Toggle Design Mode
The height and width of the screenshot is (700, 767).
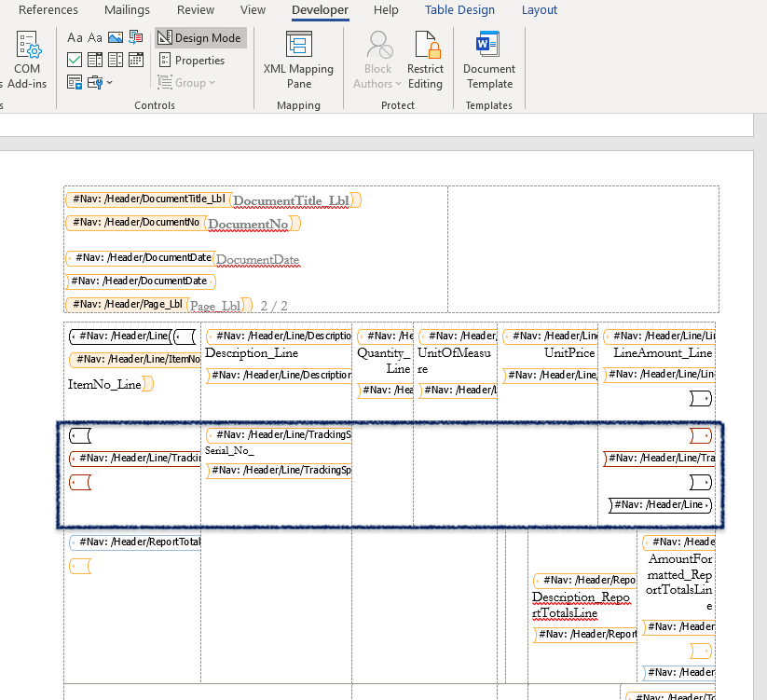[x=200, y=37]
